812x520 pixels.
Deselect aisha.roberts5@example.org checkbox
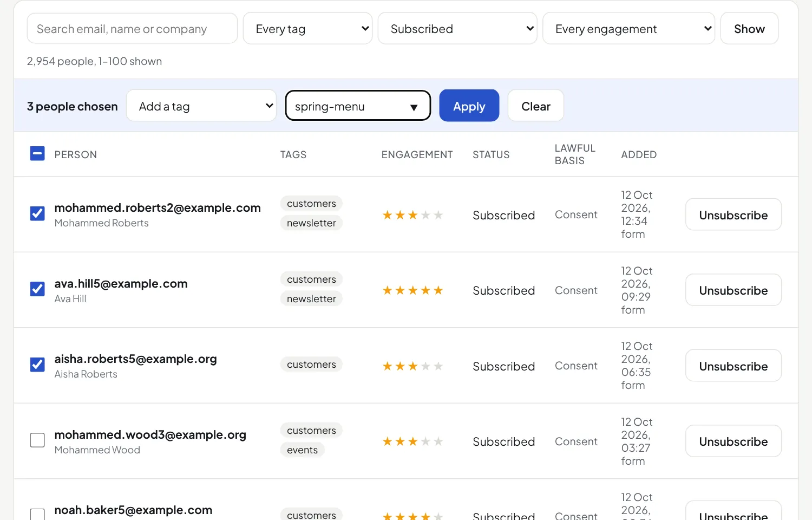37,365
